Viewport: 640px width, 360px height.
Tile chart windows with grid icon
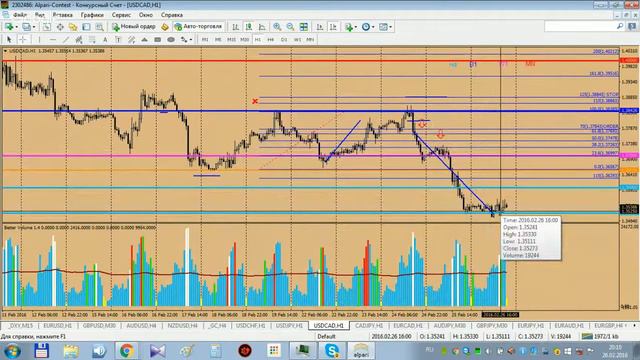304,27
